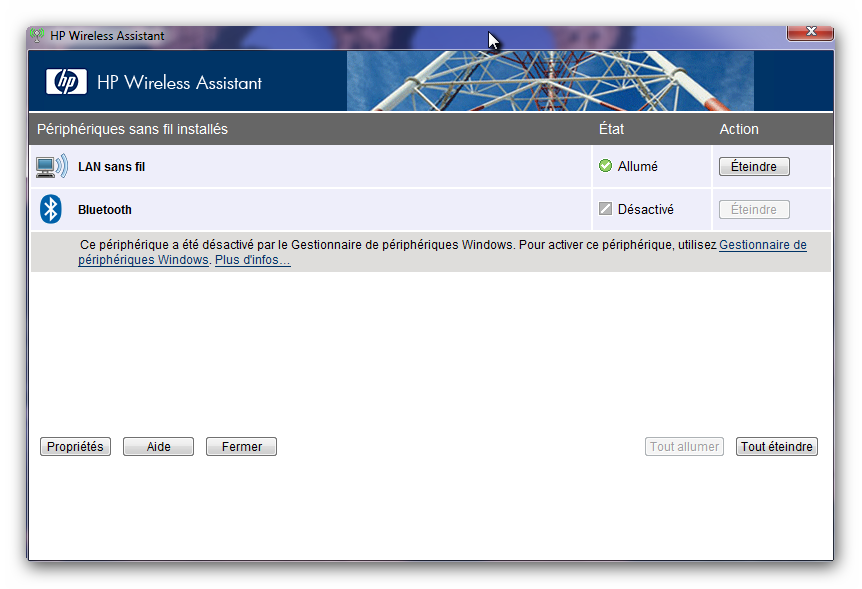
Task: Select the wireless LAN computer icon
Action: [x=51, y=167]
